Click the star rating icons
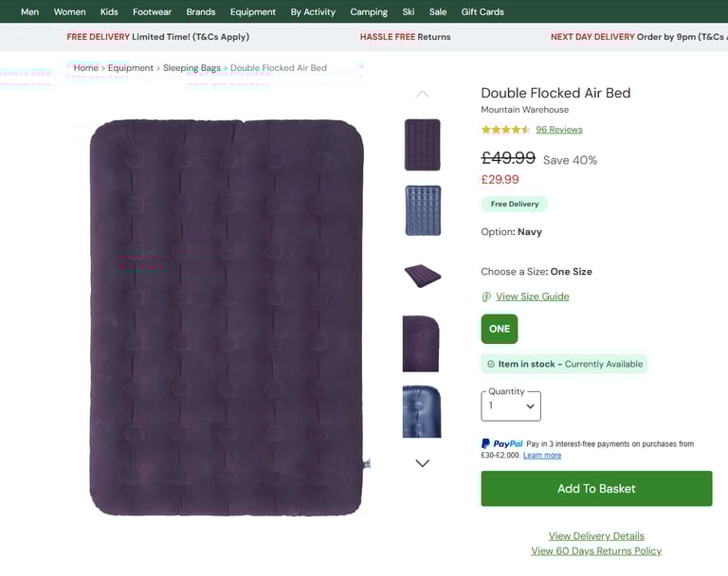Image resolution: width=728 pixels, height=576 pixels. click(505, 130)
